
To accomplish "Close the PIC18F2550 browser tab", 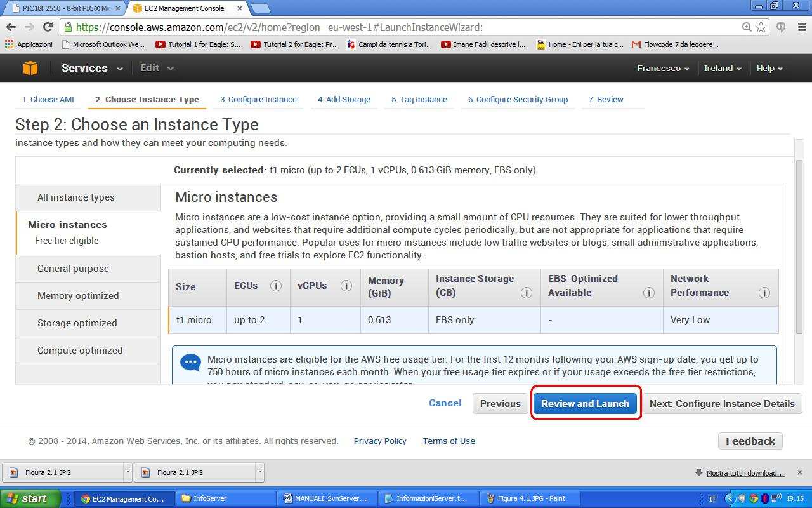I will click(x=117, y=8).
